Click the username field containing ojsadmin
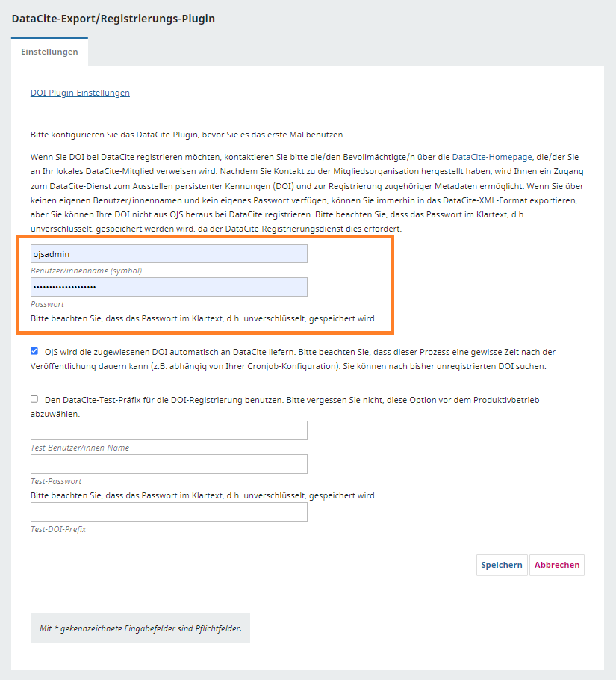The image size is (616, 680). pos(169,254)
